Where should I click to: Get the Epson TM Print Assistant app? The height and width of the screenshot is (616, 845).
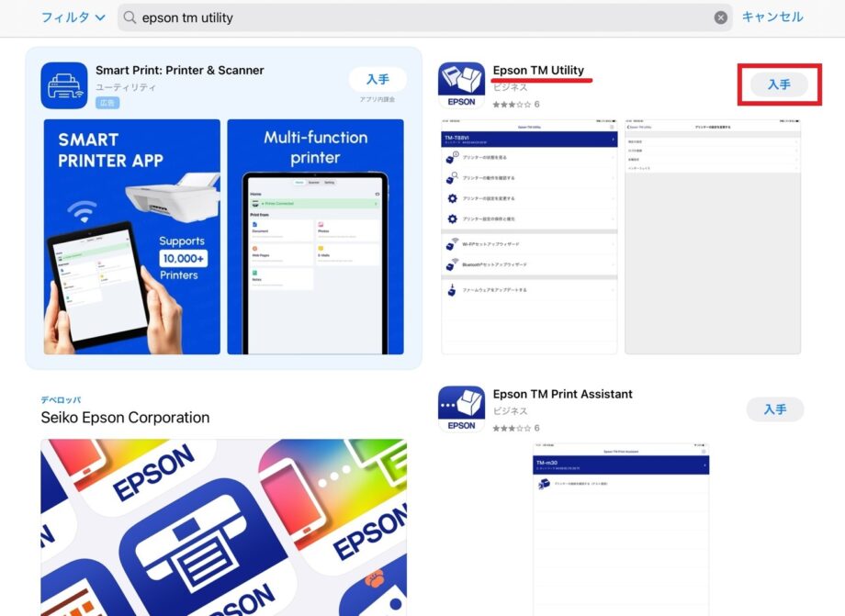point(775,409)
